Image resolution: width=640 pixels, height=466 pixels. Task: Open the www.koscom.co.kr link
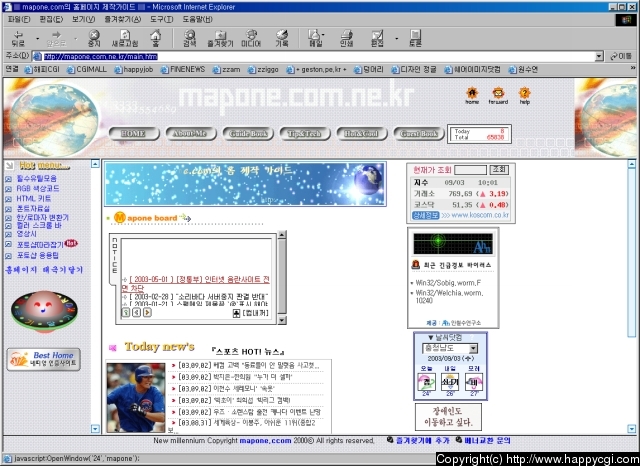click(480, 215)
